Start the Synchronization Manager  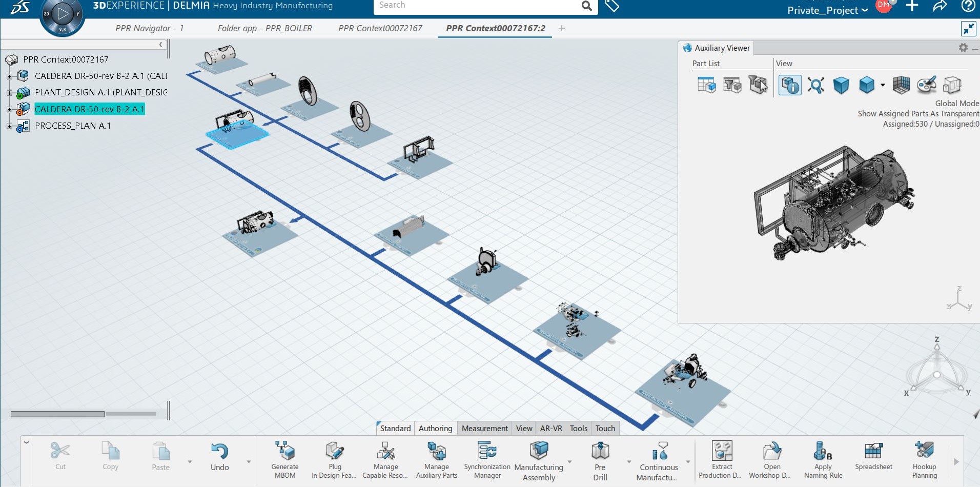tap(487, 460)
